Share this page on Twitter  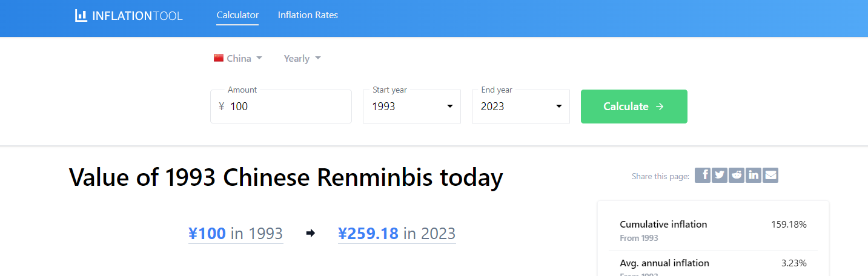tap(719, 176)
